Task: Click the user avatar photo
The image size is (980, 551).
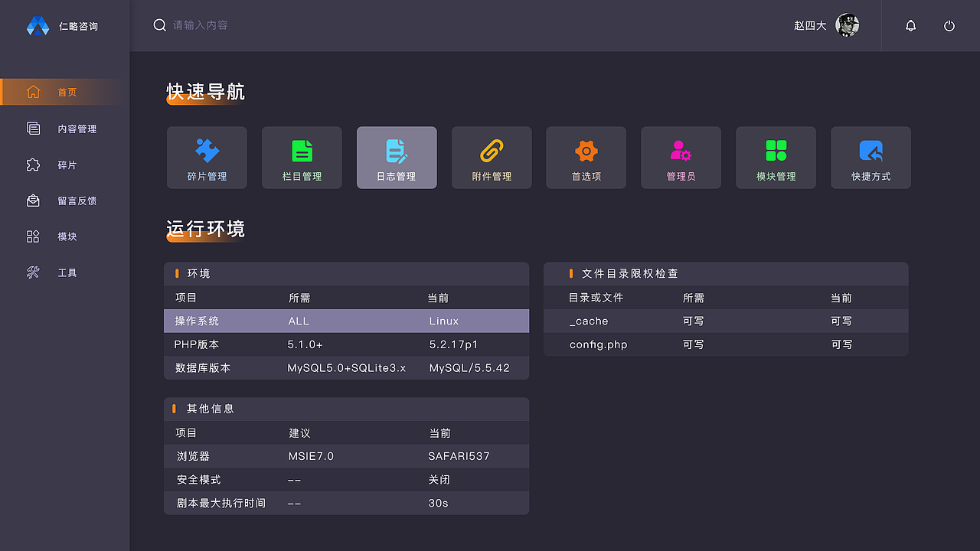Action: click(847, 25)
